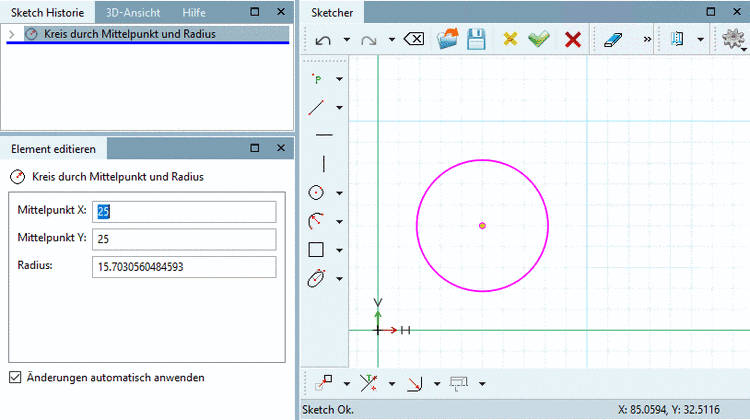Maximize the Element editieren panel
Screen dimensions: 750x420
255,148
